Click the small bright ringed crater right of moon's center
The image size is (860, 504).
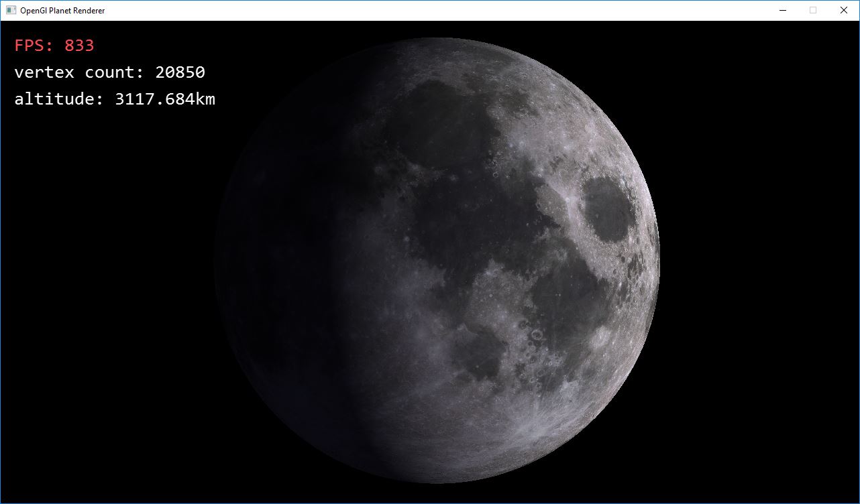(x=537, y=333)
